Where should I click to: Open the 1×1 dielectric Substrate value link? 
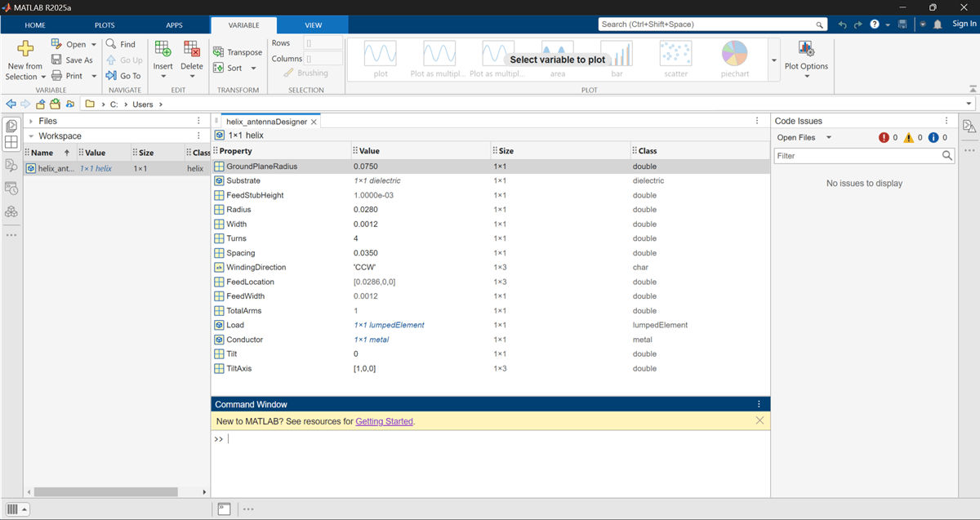[376, 180]
